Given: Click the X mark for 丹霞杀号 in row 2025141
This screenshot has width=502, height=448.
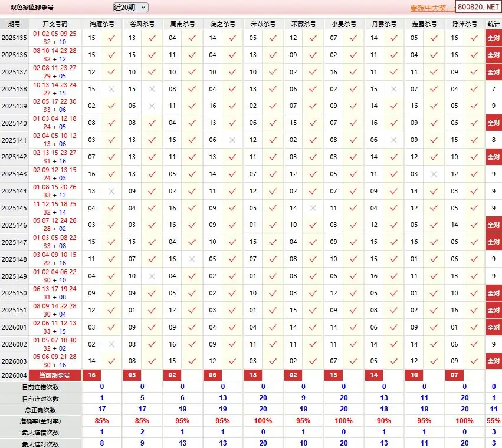Looking at the screenshot, I should (393, 140).
